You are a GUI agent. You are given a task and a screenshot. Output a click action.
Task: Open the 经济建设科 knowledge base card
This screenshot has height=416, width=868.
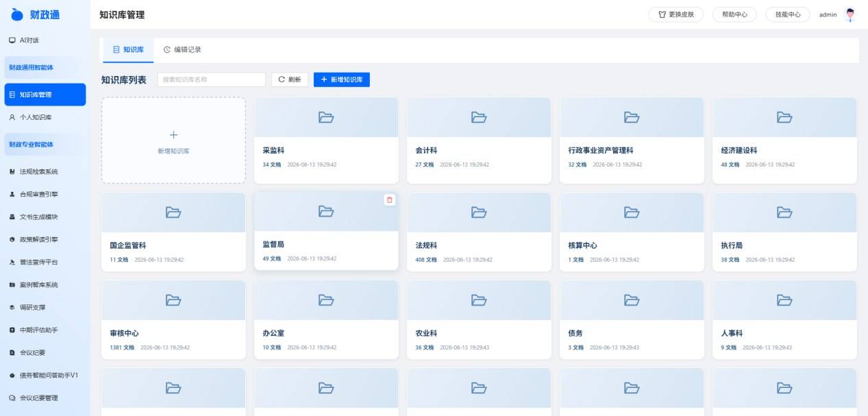pyautogui.click(x=784, y=140)
